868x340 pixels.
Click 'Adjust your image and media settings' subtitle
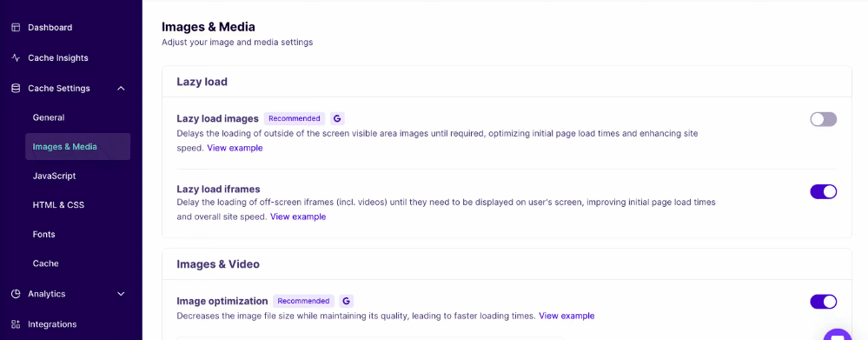tap(237, 42)
